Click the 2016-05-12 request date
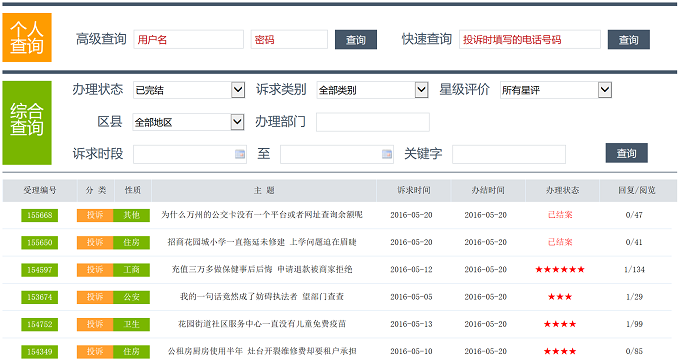This screenshot has height=360, width=680. [x=411, y=269]
